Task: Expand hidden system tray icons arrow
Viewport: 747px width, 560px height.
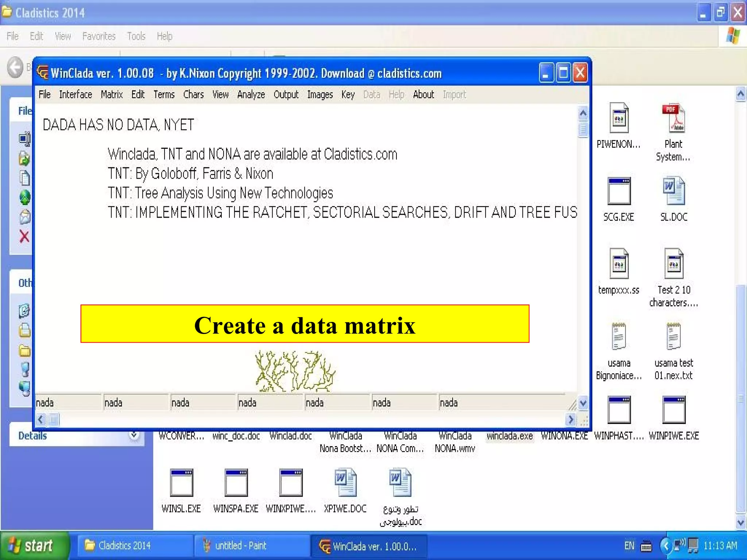Action: (x=666, y=546)
